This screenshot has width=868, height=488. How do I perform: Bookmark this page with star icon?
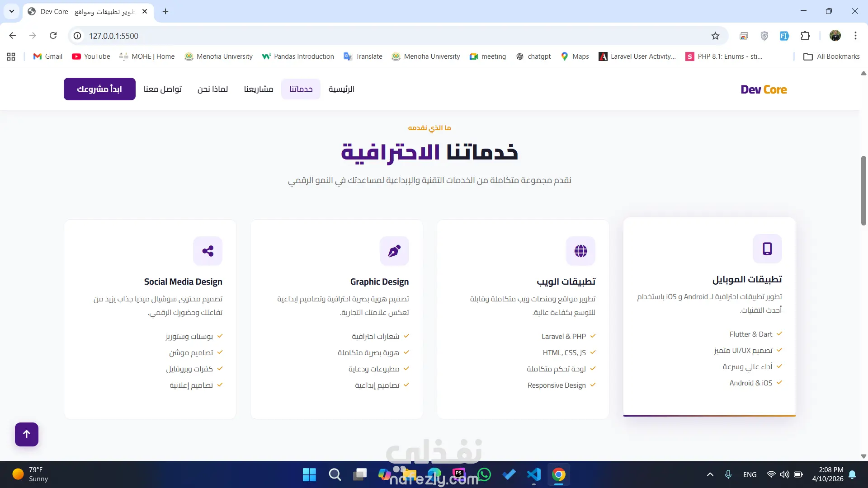tap(715, 36)
